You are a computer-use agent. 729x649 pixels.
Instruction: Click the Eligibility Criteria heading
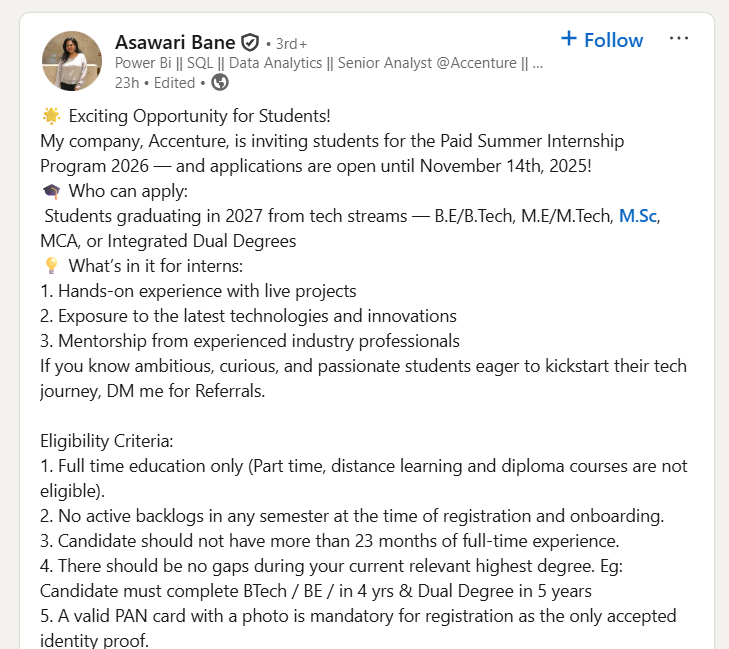(106, 441)
